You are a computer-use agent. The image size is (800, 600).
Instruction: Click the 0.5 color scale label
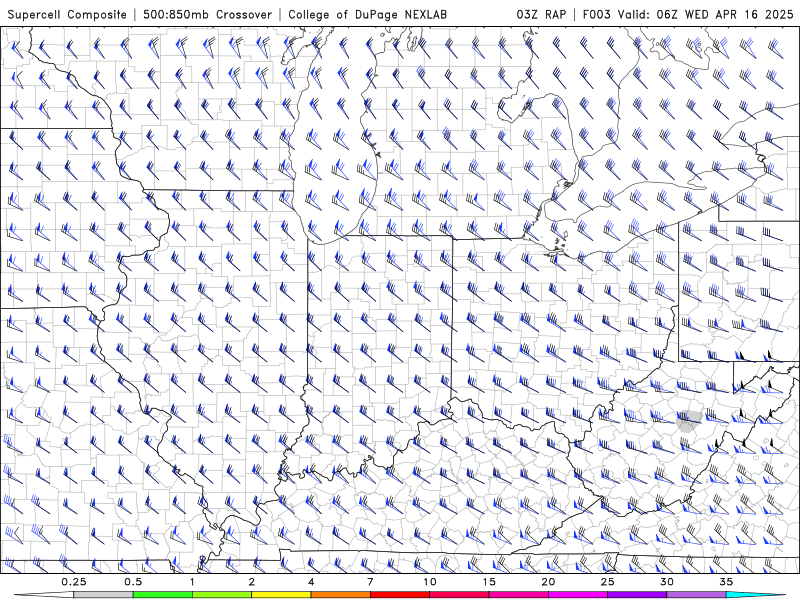tap(133, 582)
